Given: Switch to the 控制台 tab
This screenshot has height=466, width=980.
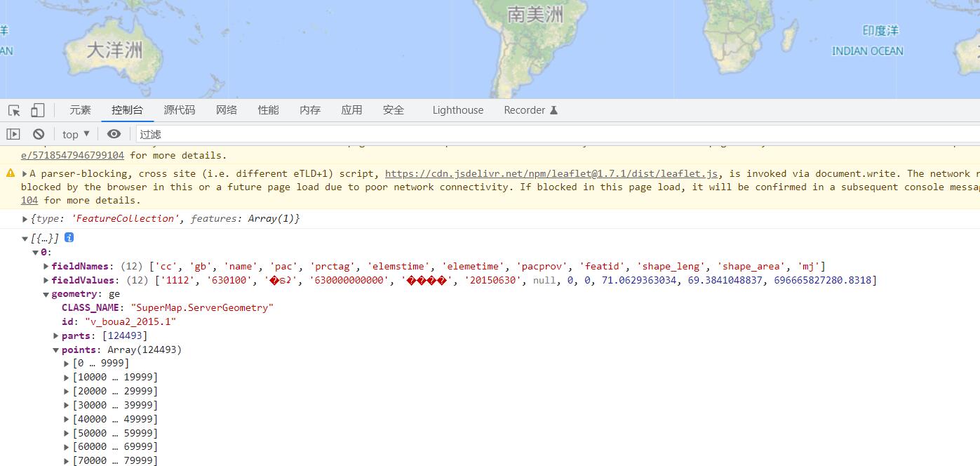Looking at the screenshot, I should coord(127,110).
